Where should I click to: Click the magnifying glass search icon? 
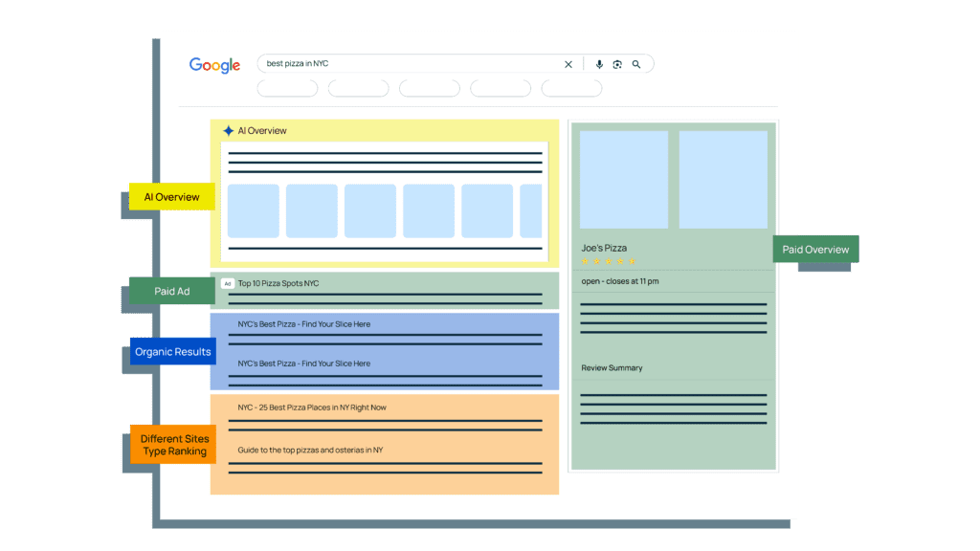click(636, 64)
